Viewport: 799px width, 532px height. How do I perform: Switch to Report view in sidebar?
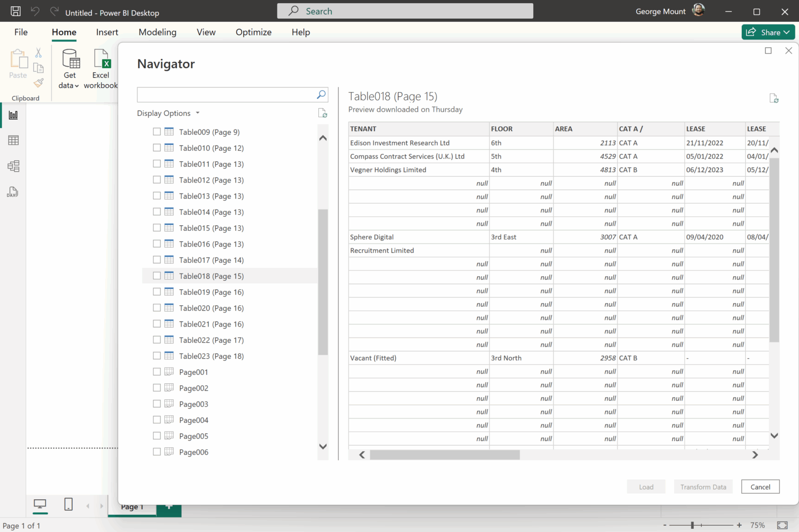pyautogui.click(x=14, y=115)
